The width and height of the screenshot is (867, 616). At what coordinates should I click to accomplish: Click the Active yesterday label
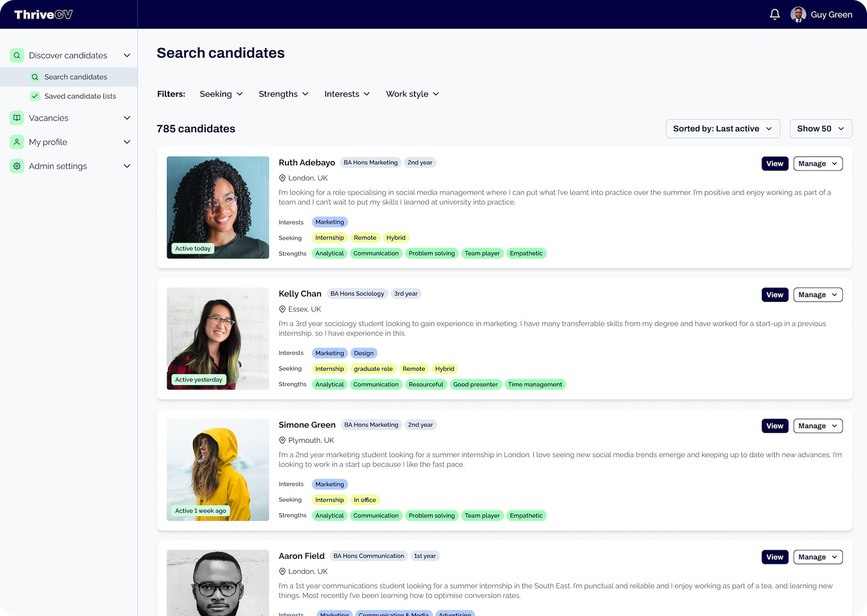point(199,380)
